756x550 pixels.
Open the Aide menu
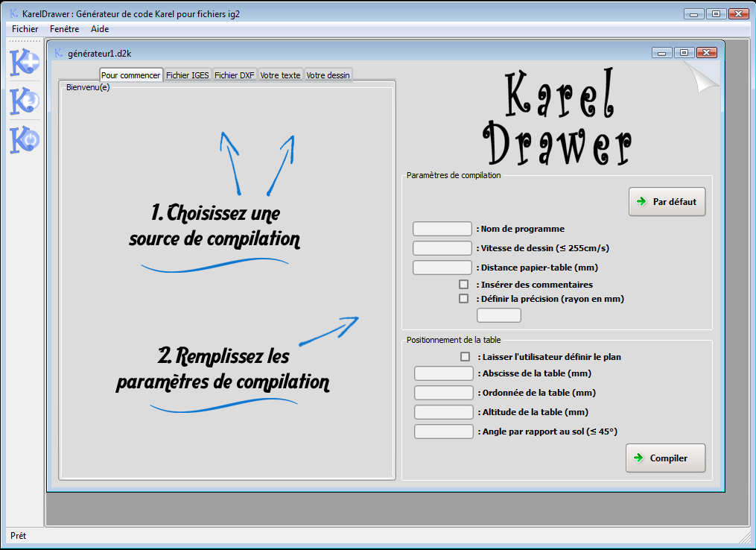[100, 29]
